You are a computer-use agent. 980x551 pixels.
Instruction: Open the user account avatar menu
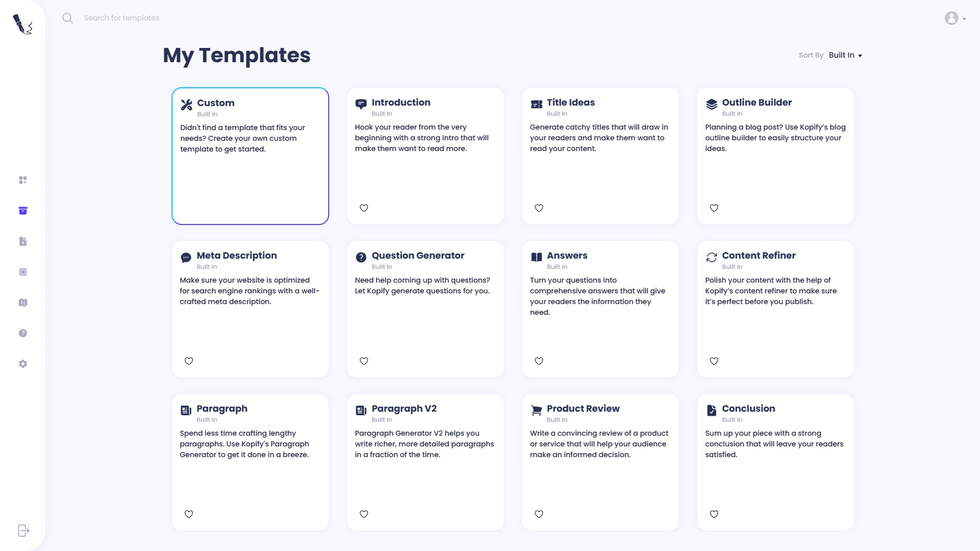coord(955,18)
